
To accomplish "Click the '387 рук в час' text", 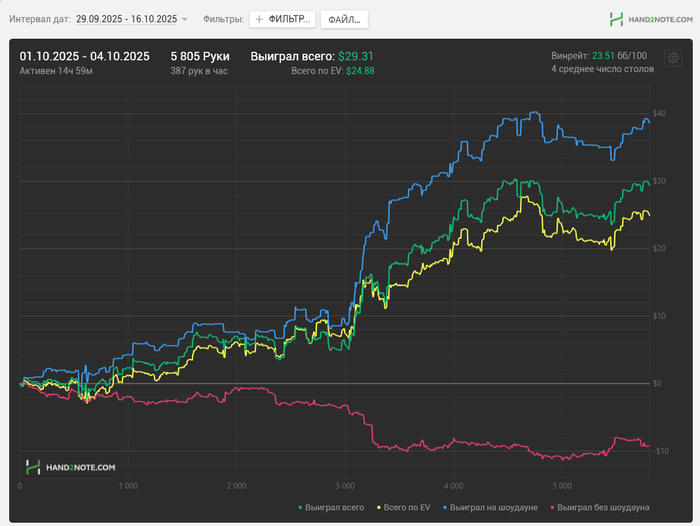I will tap(199, 71).
